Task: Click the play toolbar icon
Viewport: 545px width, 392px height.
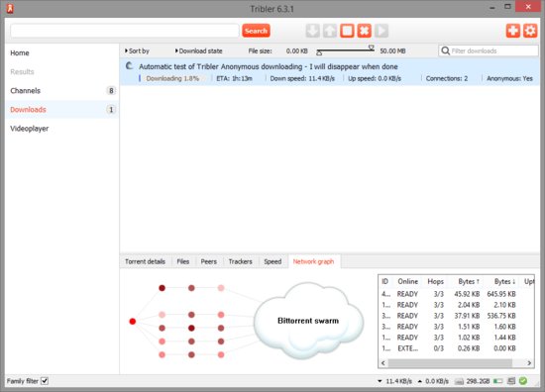Action: pos(381,31)
